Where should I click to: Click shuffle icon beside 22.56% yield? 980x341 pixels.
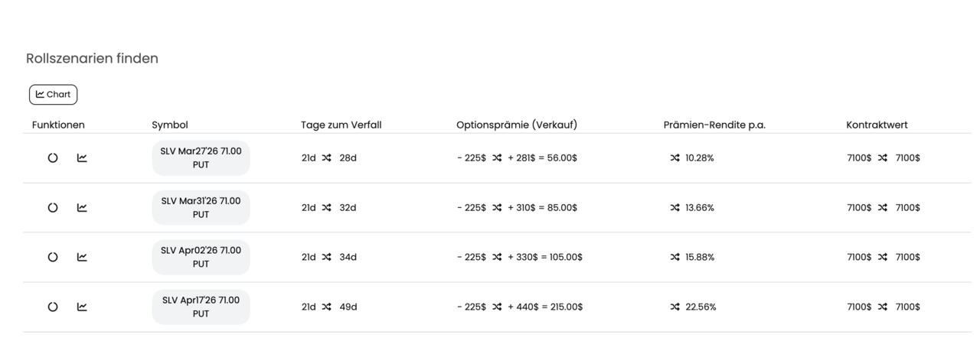675,307
